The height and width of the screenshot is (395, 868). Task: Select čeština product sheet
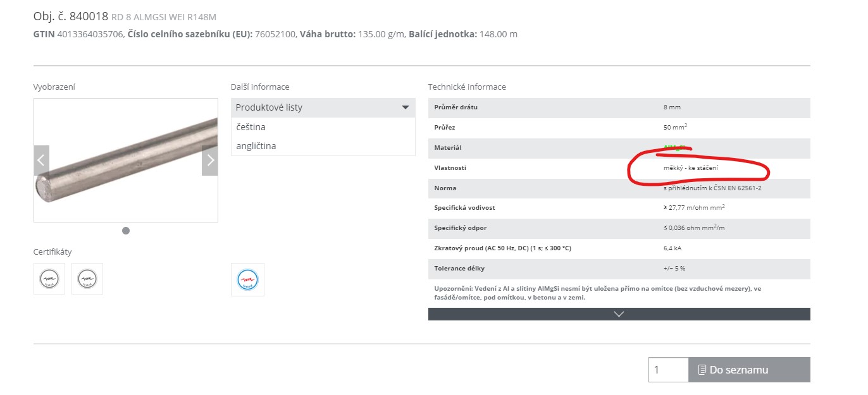pos(251,127)
